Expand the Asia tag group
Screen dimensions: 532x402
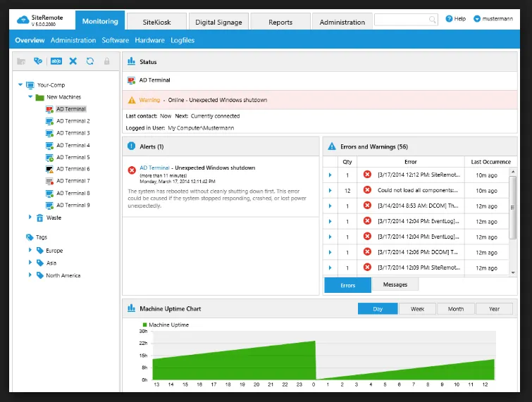click(x=30, y=263)
